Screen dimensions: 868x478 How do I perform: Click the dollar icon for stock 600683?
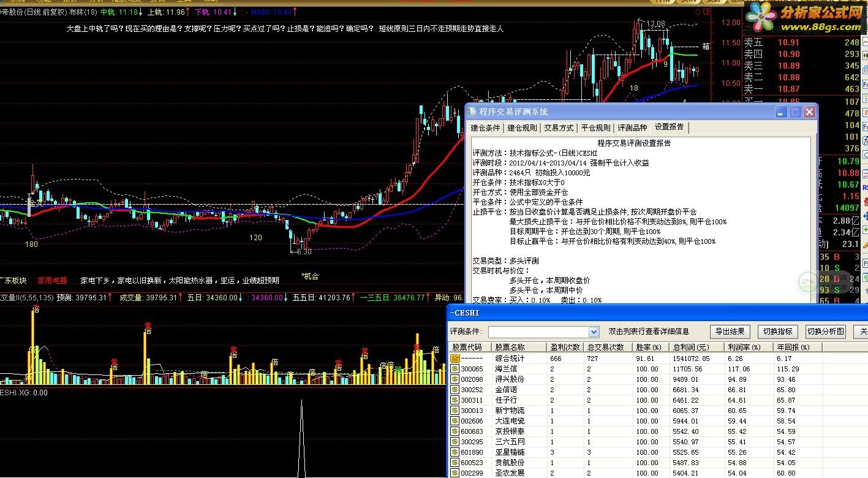pyautogui.click(x=455, y=431)
